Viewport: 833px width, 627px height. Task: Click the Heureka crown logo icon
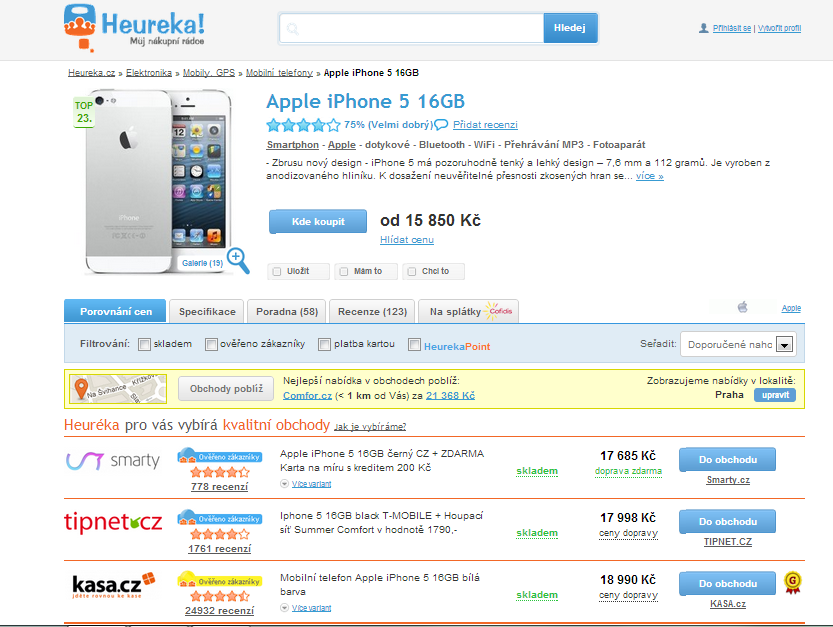click(80, 28)
